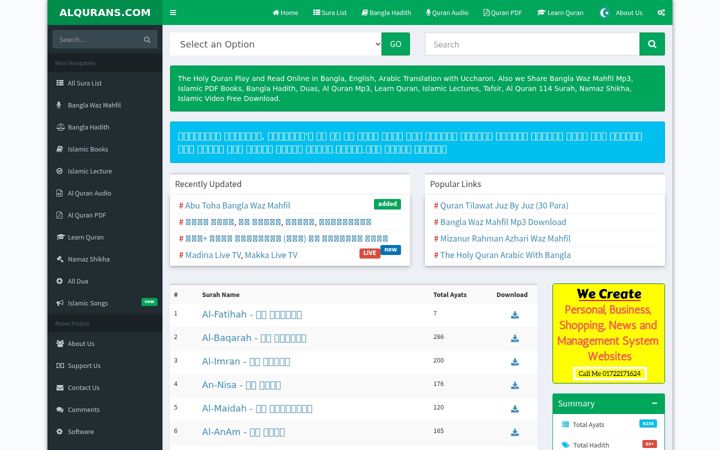The image size is (720, 450).
Task: Open Bangla Hadith in the top navigation
Action: click(386, 12)
